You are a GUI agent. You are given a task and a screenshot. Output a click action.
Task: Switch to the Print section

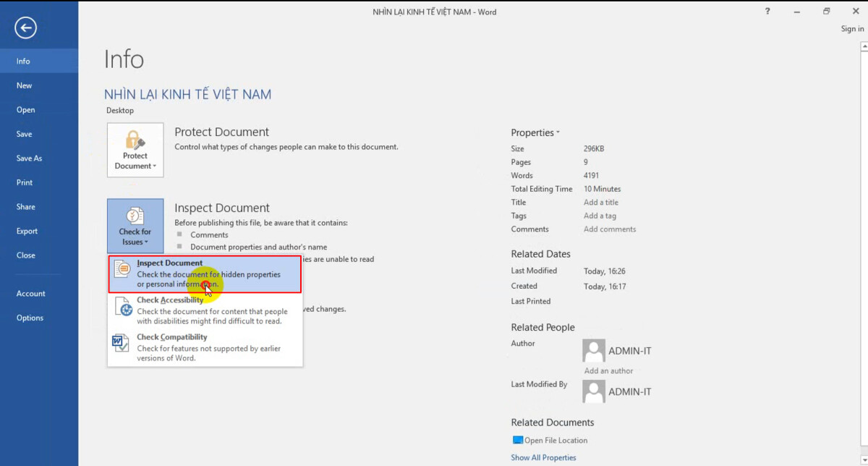click(x=24, y=182)
